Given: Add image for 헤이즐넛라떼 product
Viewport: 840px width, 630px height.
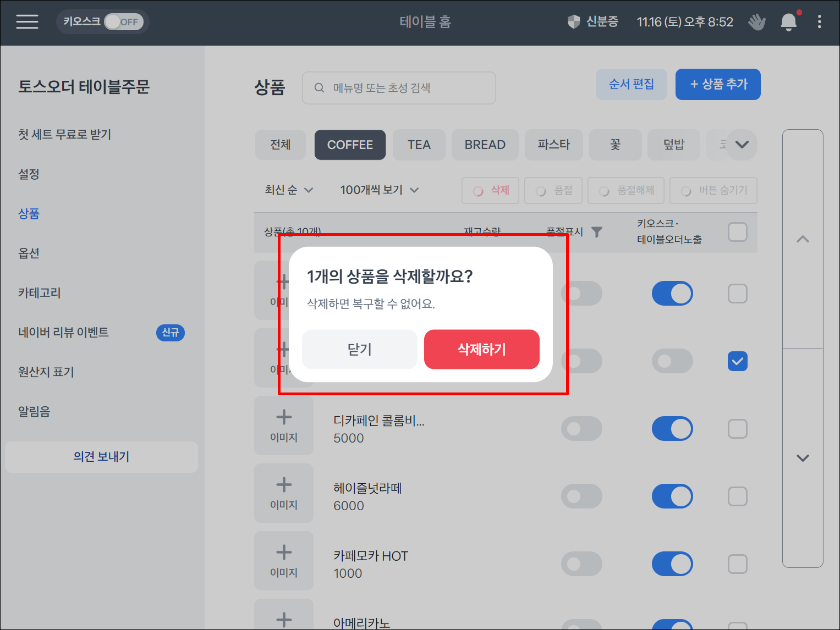Looking at the screenshot, I should (x=284, y=493).
